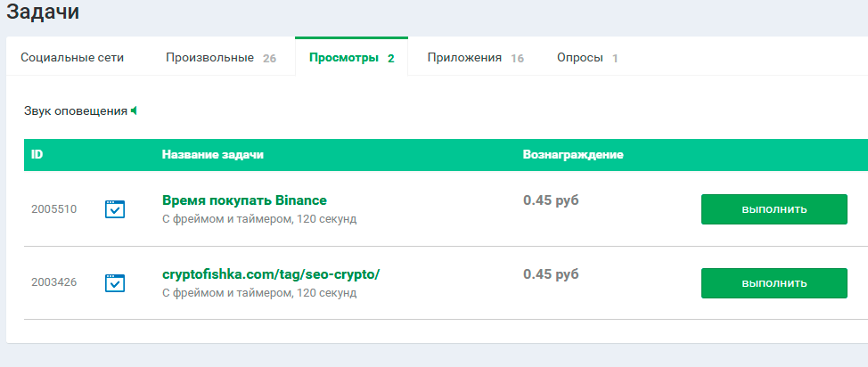Click browser-window icon for task 2005510
Image resolution: width=868 pixels, height=367 pixels.
tap(115, 209)
